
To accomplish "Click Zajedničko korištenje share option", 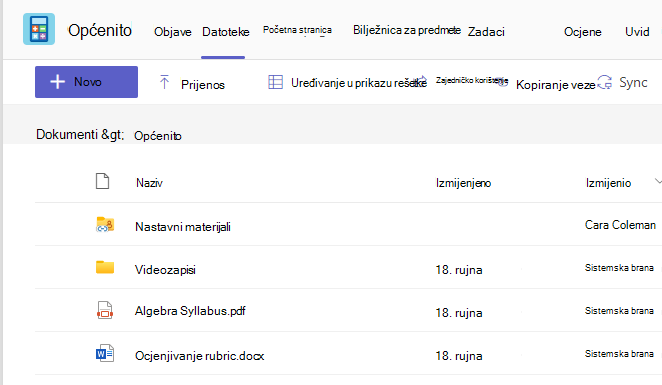I will pyautogui.click(x=472, y=80).
